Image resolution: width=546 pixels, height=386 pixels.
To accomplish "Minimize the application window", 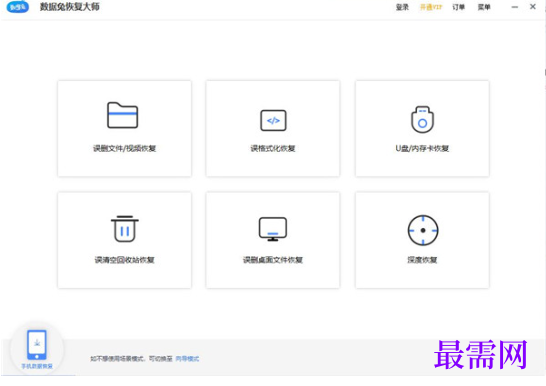I will [515, 7].
